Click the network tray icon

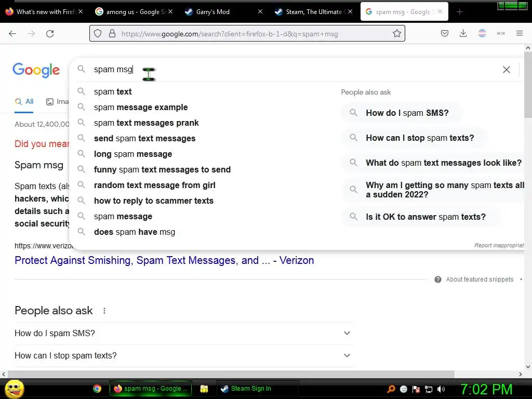point(429,389)
